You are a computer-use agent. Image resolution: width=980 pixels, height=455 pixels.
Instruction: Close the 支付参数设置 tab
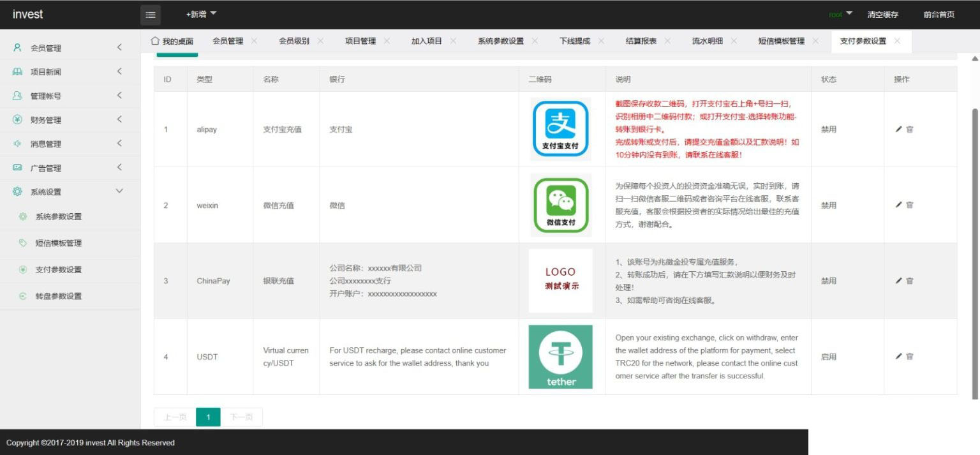(897, 41)
